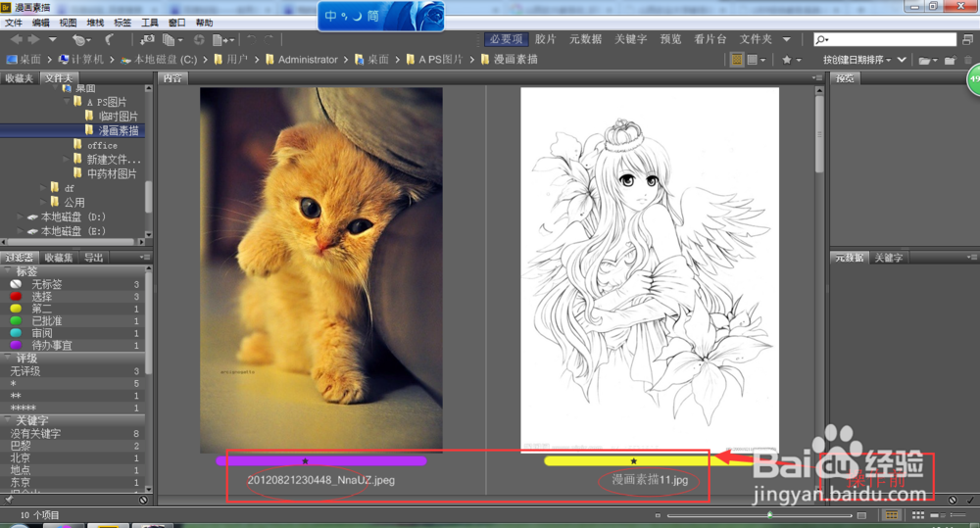Click the Go forward arrow icon
Image resolution: width=980 pixels, height=528 pixels.
click(33, 39)
